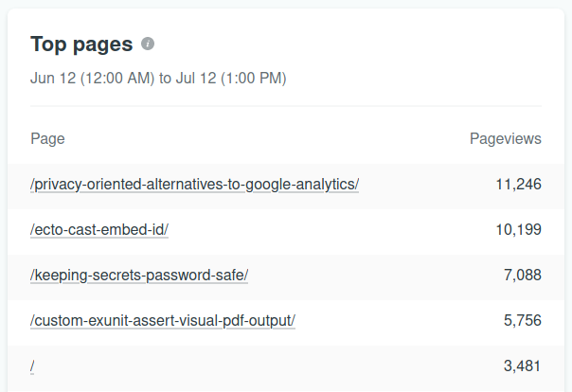
Task: Follow the /custom-exunit-assert-visual-pdf-output/ link
Action: click(163, 321)
